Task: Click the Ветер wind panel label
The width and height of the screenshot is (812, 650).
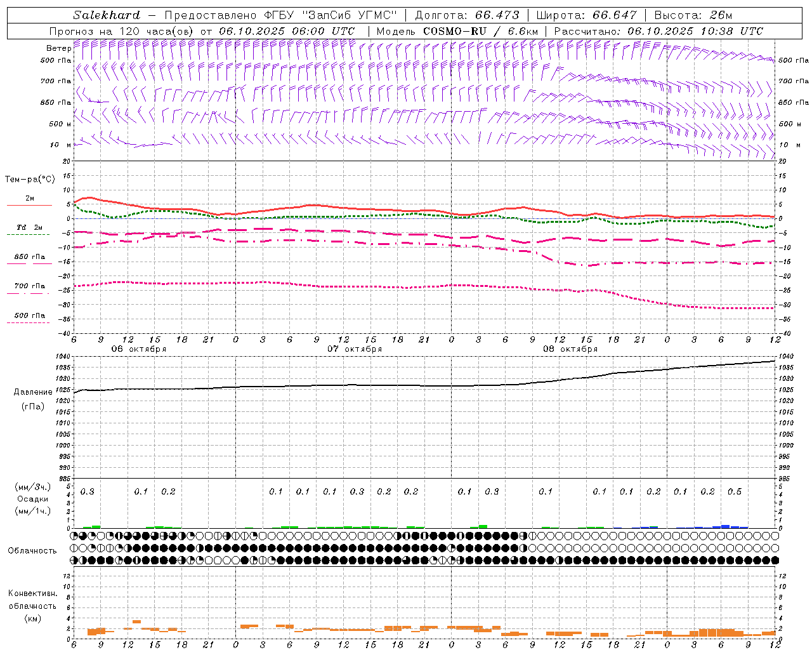Action: tap(58, 48)
